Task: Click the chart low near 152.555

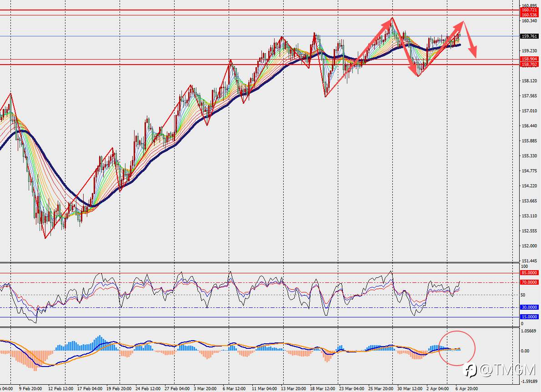Action: (x=45, y=237)
